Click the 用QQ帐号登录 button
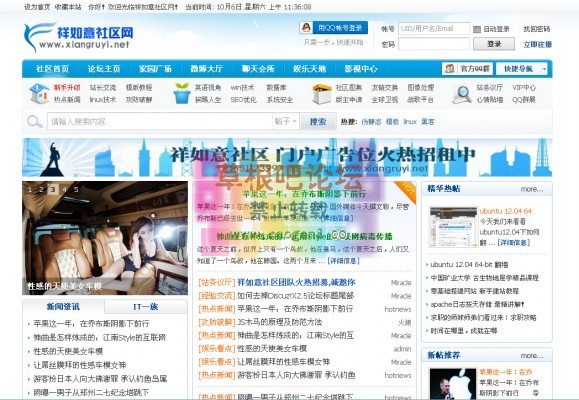This screenshot has height=400, width=579. [333, 28]
